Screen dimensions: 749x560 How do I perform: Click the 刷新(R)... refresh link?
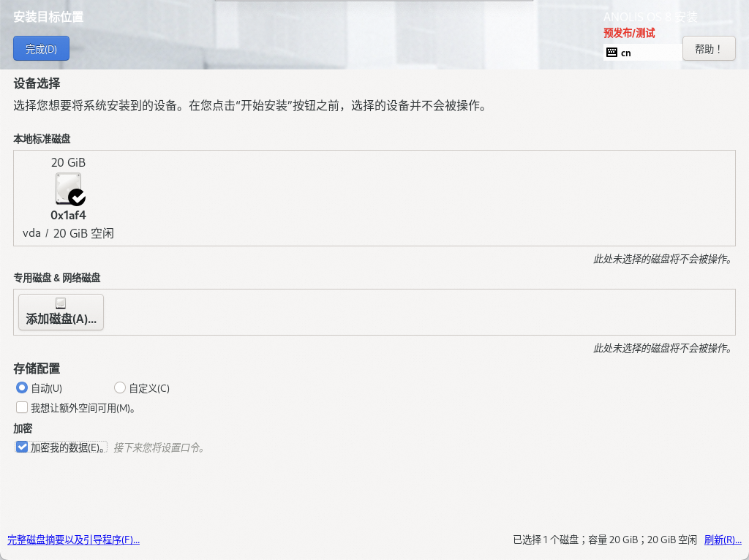click(x=723, y=540)
